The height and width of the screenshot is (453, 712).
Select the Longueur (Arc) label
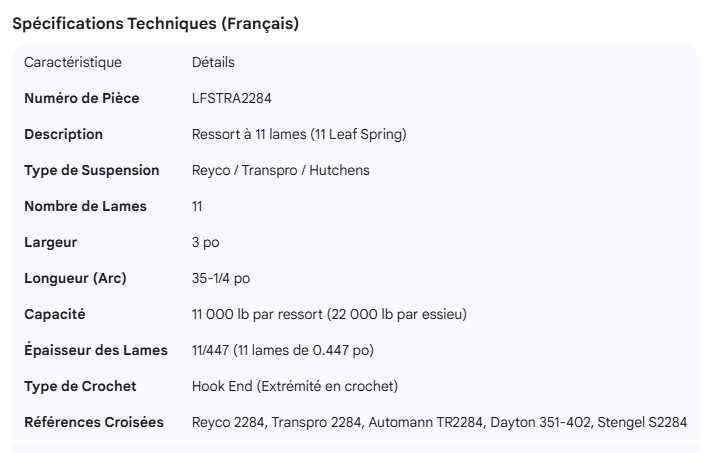click(75, 278)
